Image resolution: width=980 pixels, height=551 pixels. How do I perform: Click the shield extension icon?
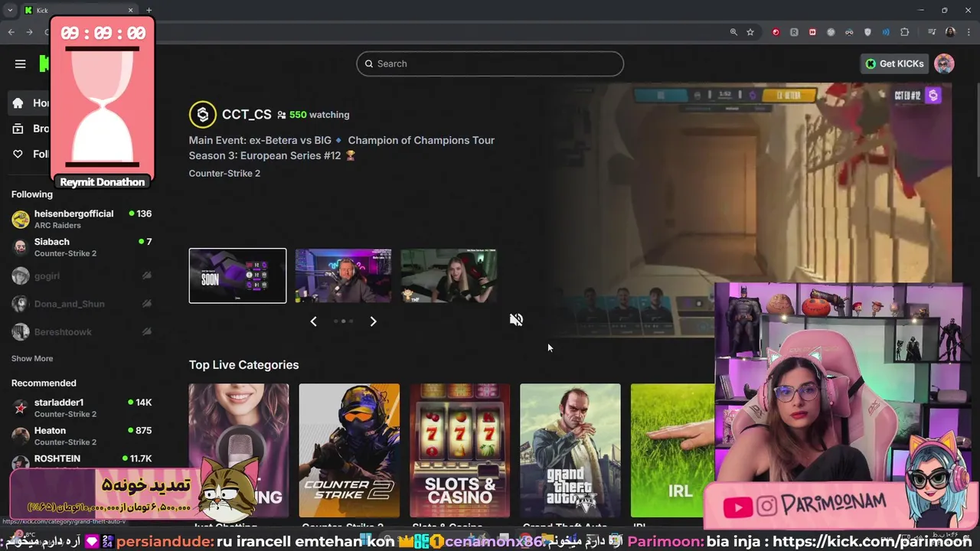click(x=867, y=32)
